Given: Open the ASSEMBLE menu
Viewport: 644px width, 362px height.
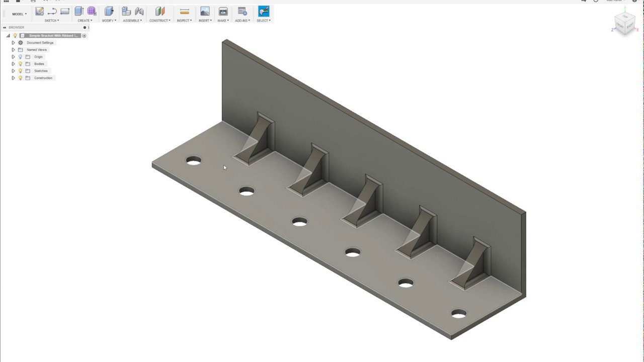Looking at the screenshot, I should point(133,21).
